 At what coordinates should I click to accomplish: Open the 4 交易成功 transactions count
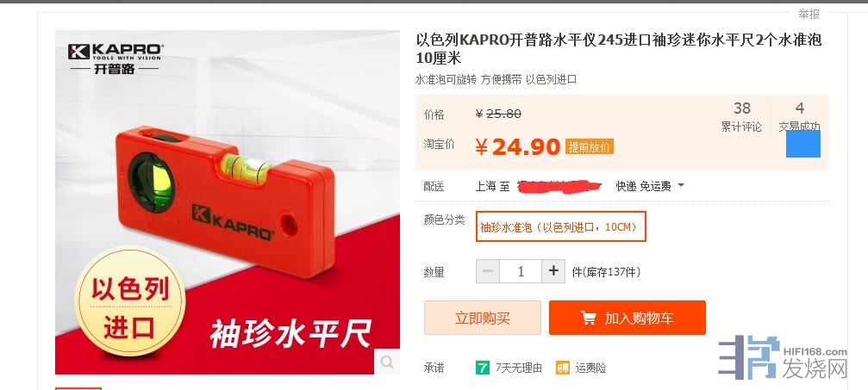pyautogui.click(x=799, y=116)
